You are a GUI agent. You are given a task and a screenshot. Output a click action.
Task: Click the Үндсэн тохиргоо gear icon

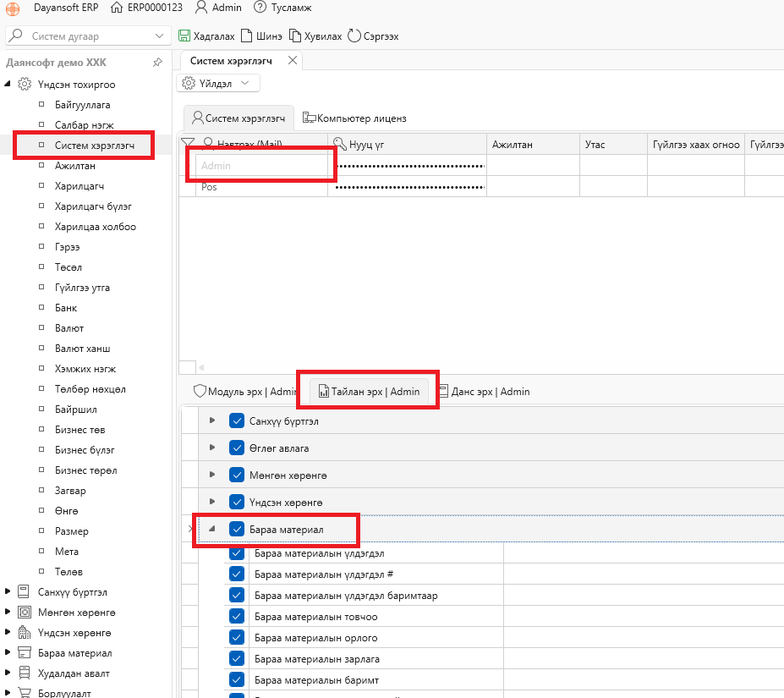[x=25, y=84]
